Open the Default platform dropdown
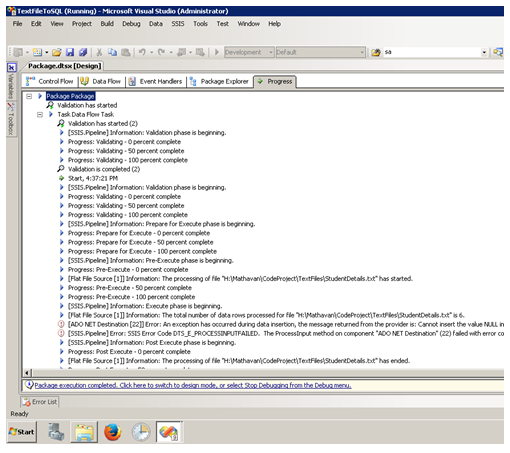This screenshot has height=453, width=510. [362, 52]
